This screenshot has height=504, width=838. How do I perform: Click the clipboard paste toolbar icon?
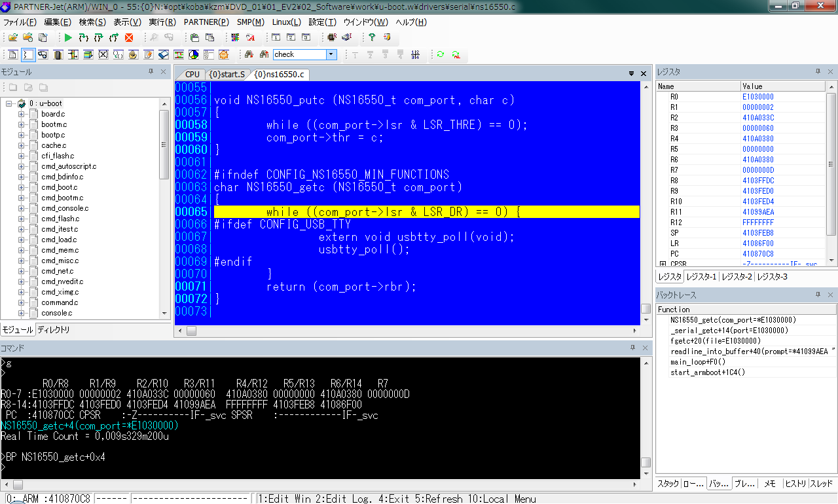point(195,38)
